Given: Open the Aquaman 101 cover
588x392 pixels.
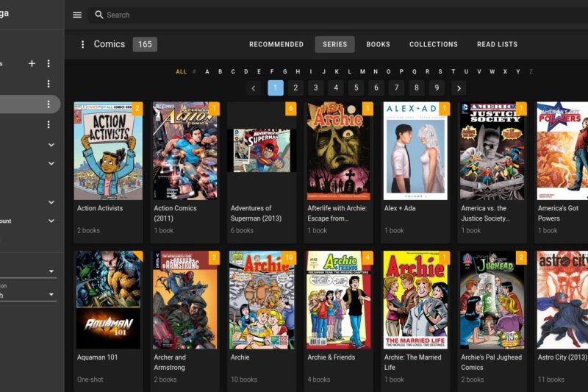Looking at the screenshot, I should pos(108,300).
